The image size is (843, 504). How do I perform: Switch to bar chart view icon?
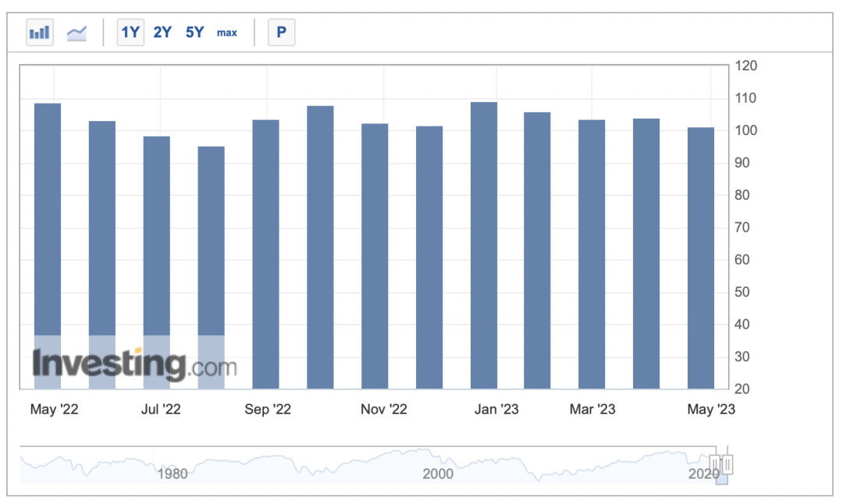[39, 33]
